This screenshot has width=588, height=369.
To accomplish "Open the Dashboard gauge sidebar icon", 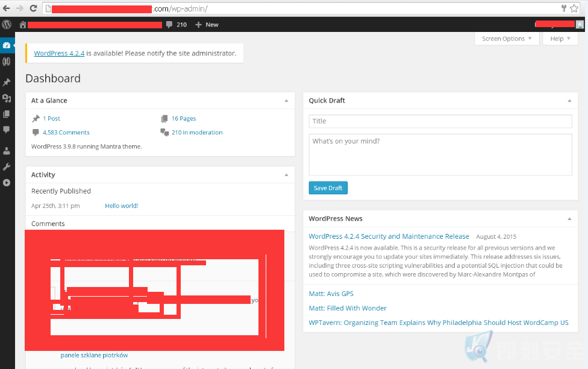I will coord(7,45).
